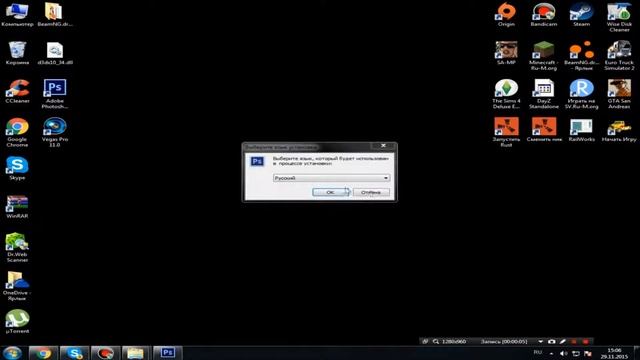Open the clock showing 15:06

pyautogui.click(x=614, y=353)
